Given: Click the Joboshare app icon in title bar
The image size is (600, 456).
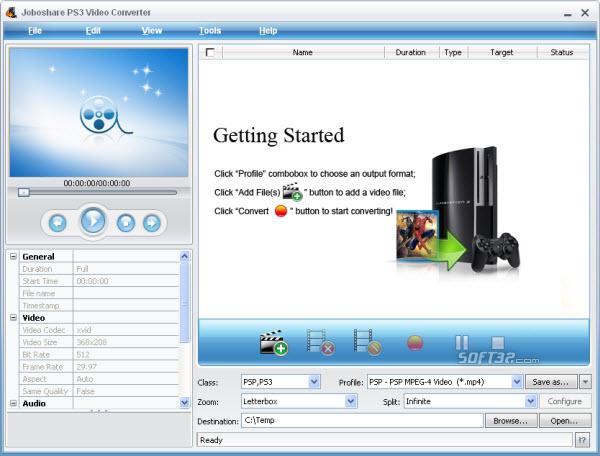Looking at the screenshot, I should (x=11, y=12).
